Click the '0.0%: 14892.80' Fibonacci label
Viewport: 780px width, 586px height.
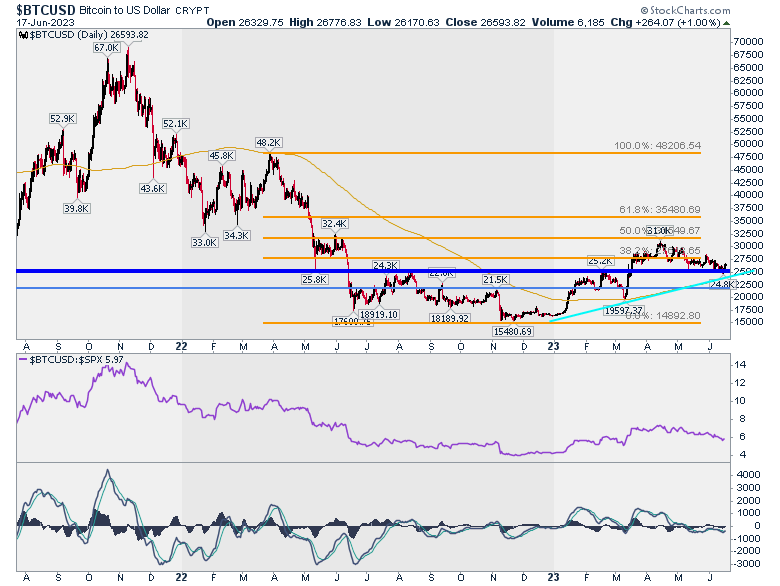(663, 315)
